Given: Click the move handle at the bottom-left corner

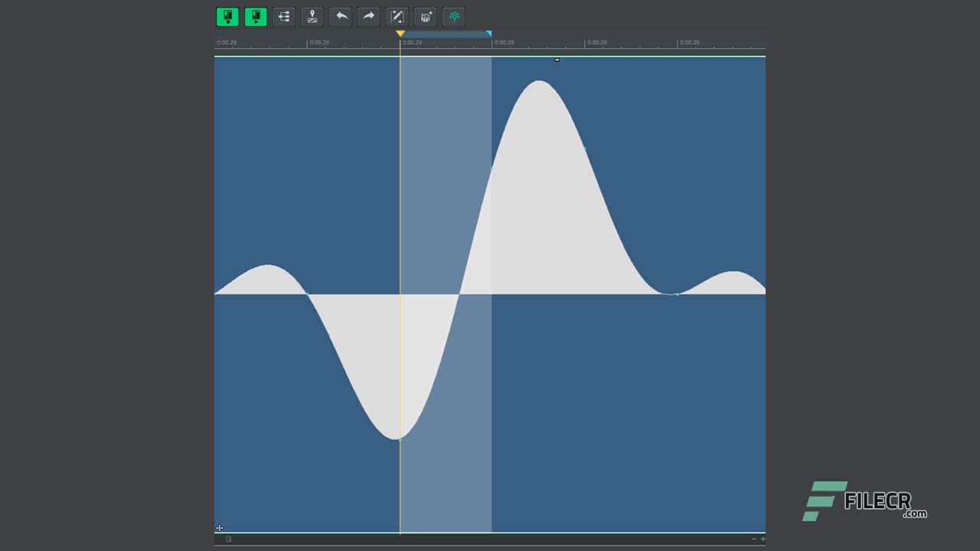Looking at the screenshot, I should [x=220, y=528].
